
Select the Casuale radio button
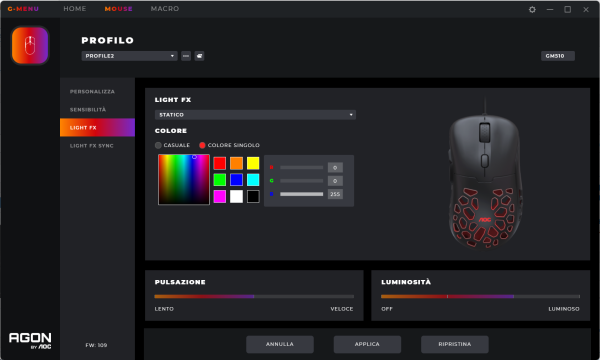click(158, 145)
